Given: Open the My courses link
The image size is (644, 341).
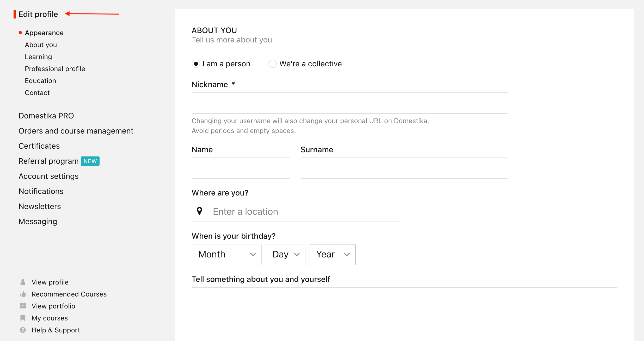Looking at the screenshot, I should (x=50, y=318).
